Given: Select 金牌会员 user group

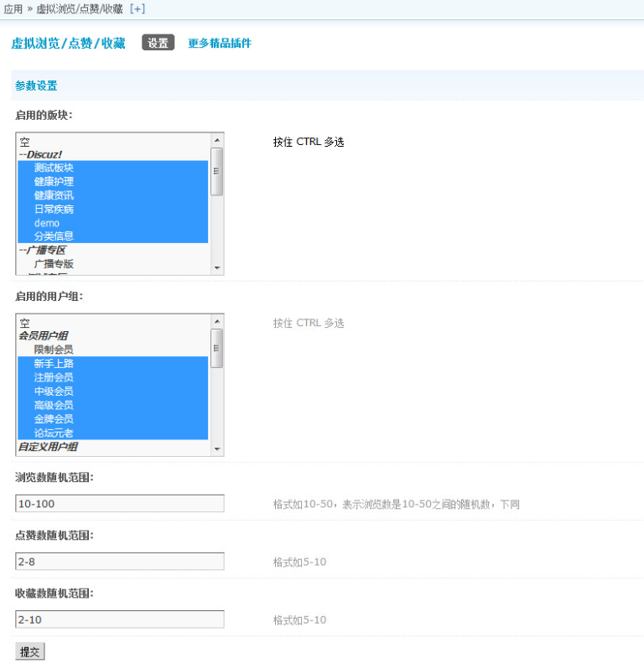Looking at the screenshot, I should click(x=112, y=418).
